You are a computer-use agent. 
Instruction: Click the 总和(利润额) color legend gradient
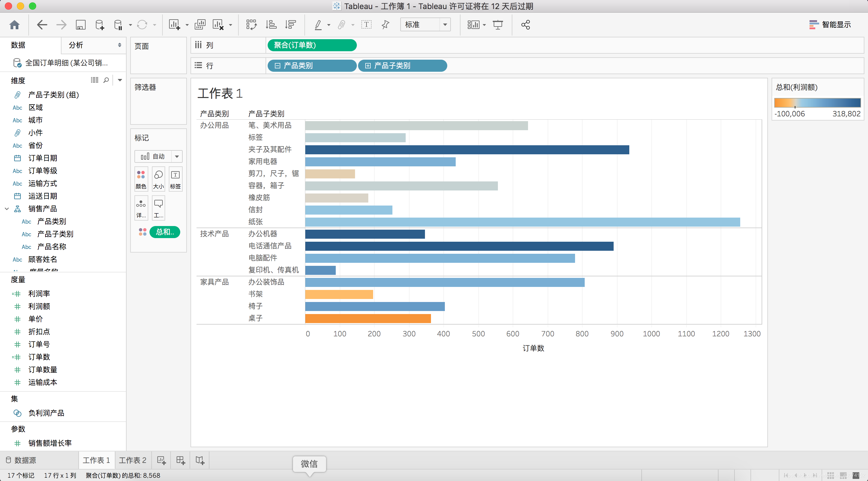click(x=817, y=103)
